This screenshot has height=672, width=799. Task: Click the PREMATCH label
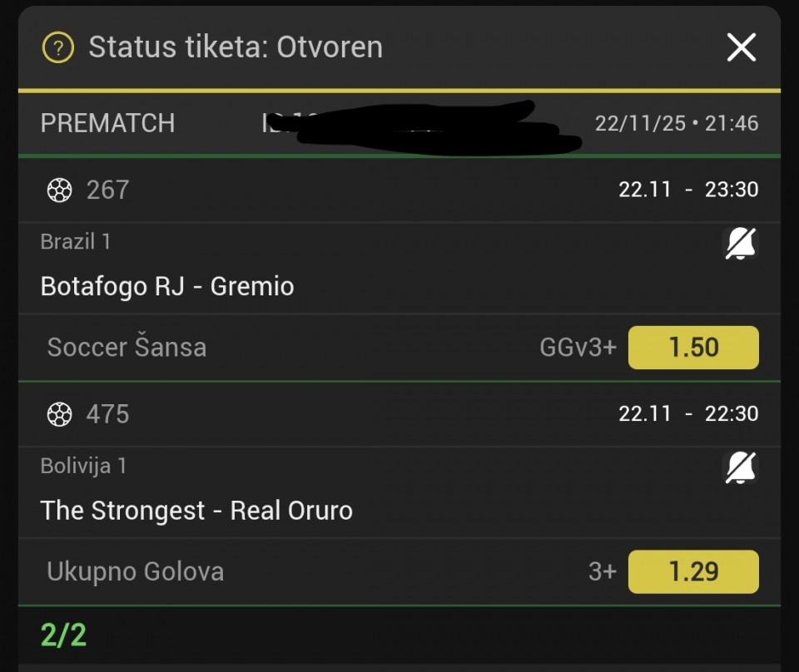pyautogui.click(x=107, y=124)
